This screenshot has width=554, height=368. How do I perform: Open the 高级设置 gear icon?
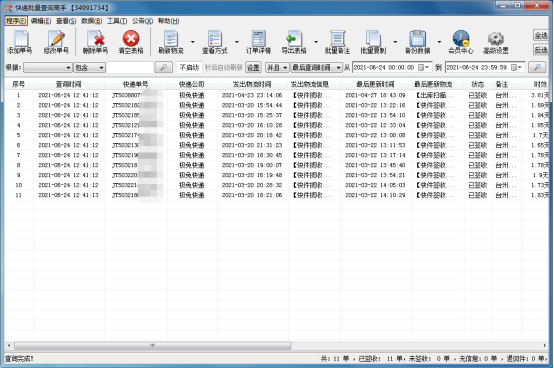click(x=495, y=38)
